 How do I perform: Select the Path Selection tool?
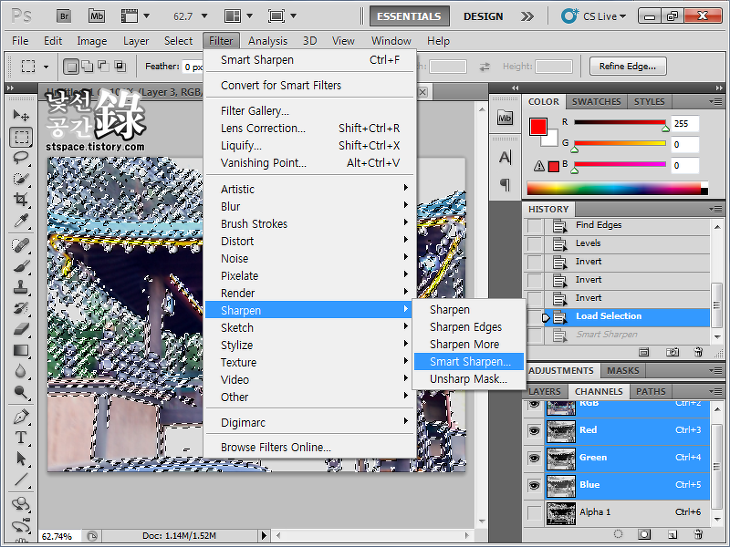coord(21,458)
